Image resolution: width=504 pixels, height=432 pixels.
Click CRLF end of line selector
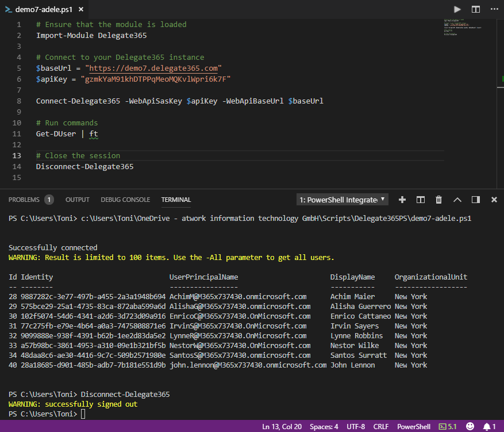click(381, 426)
